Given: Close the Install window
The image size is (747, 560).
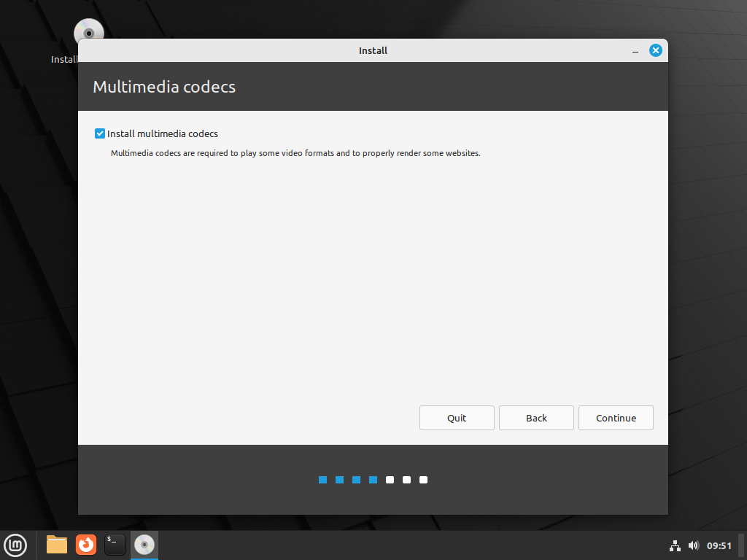Looking at the screenshot, I should click(x=655, y=50).
